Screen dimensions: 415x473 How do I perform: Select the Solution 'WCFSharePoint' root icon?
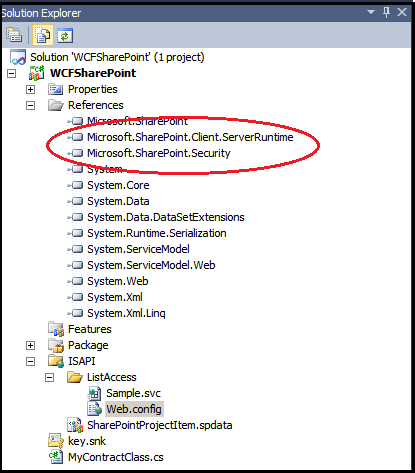tap(18, 57)
